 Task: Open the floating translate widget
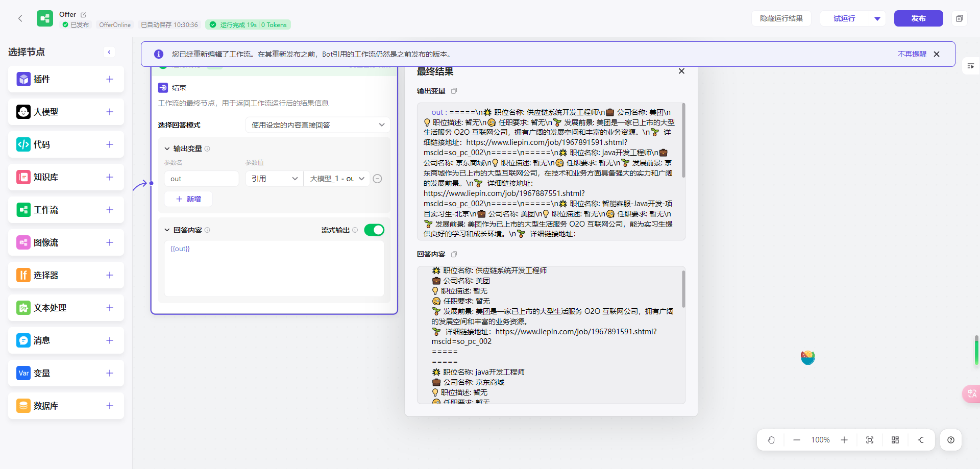(971, 393)
